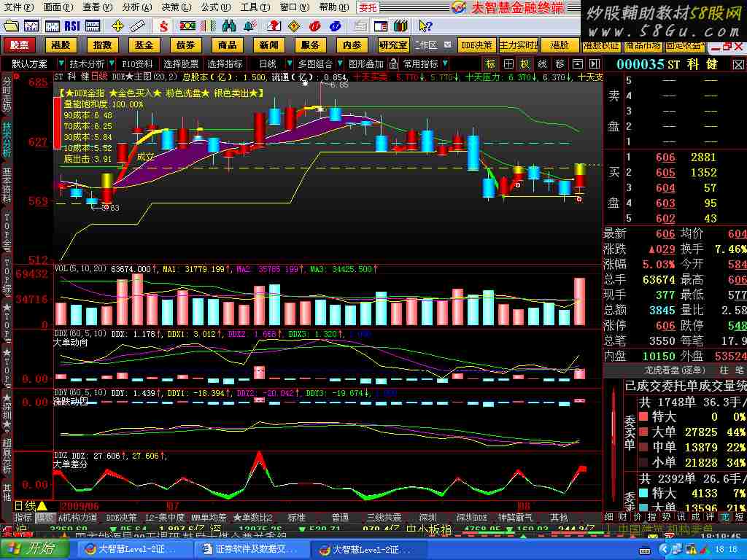Click the cyan 特大 legend color square
The height and width of the screenshot is (560, 747).
tap(643, 493)
